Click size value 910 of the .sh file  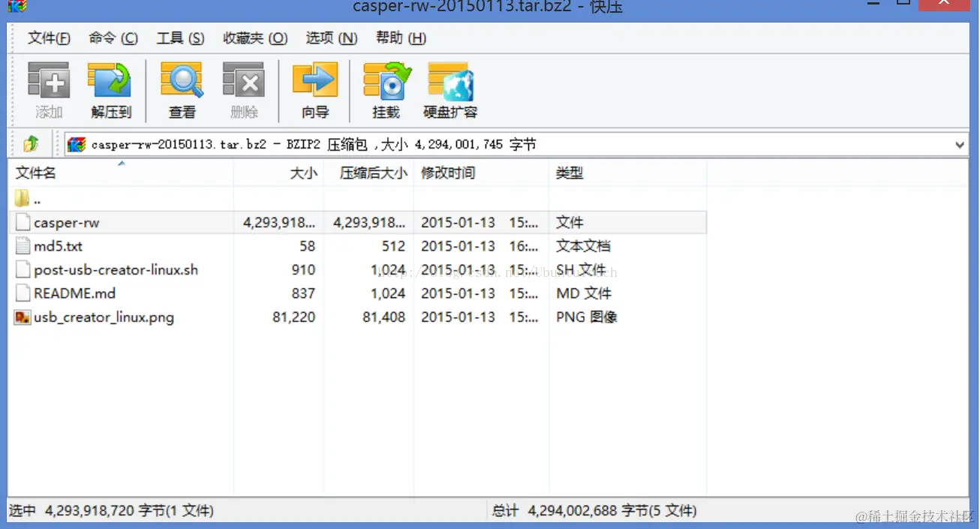tap(303, 270)
